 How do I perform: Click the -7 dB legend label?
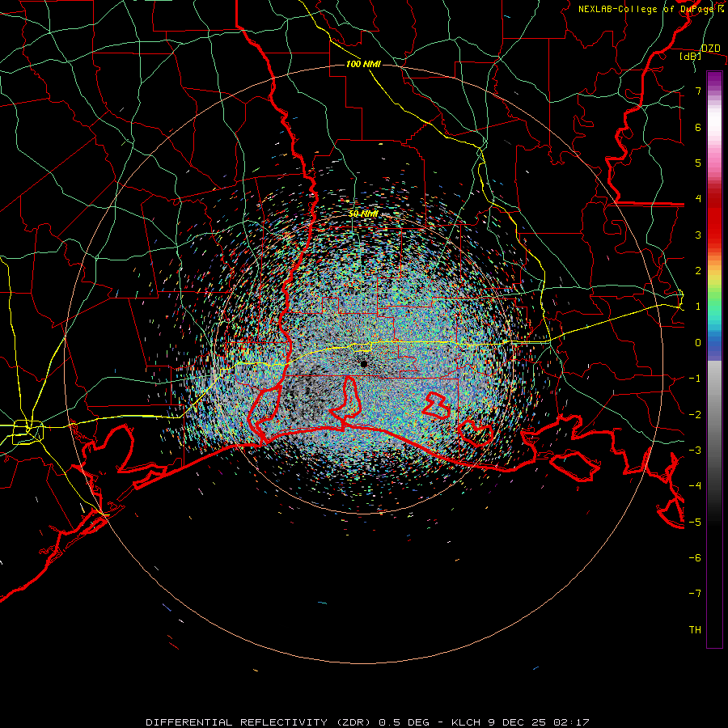pyautogui.click(x=695, y=594)
